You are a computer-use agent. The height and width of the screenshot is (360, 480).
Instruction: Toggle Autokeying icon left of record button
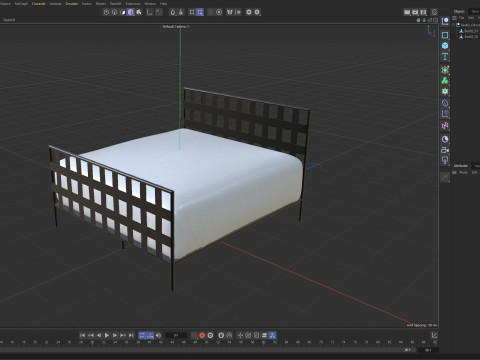[x=194, y=335]
